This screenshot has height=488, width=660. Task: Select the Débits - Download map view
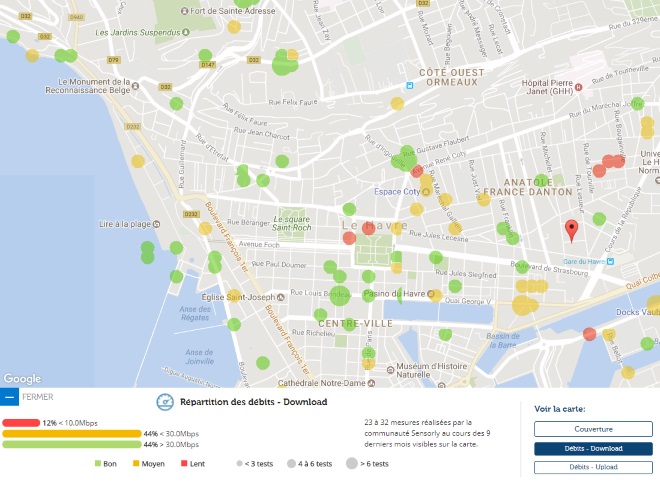point(593,448)
